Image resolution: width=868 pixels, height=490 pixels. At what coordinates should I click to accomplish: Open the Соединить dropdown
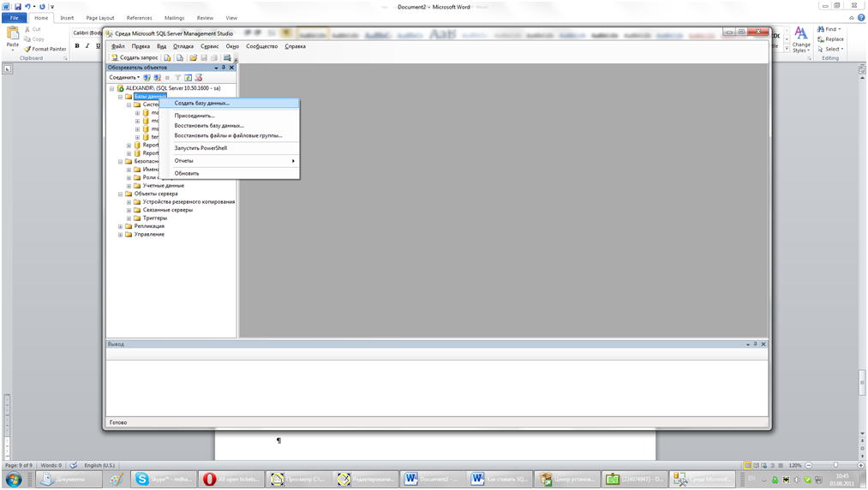coord(124,77)
